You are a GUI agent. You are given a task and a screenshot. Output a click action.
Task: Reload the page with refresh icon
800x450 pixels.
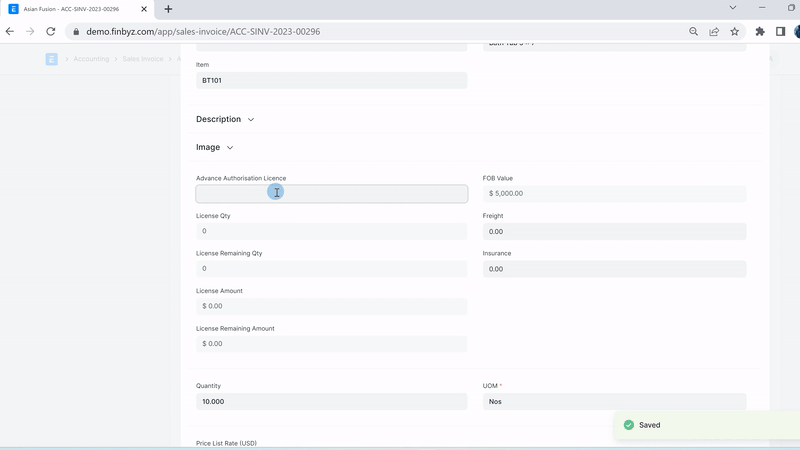point(50,31)
